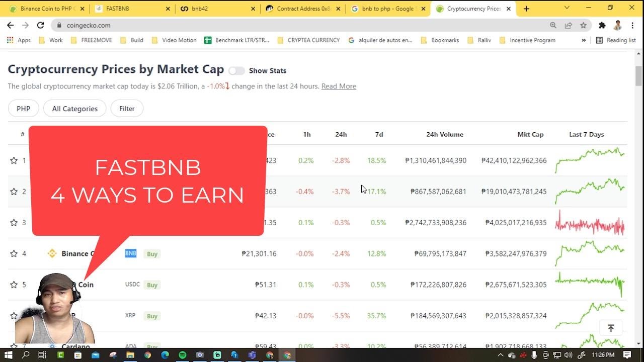
Task: Click the ₱21,301.16 Binance Coin price
Action: tap(259, 254)
